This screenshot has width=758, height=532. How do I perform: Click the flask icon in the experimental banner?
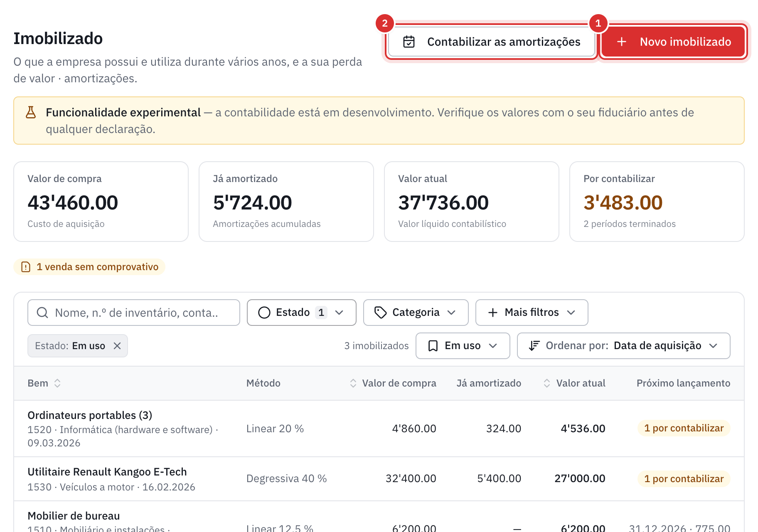click(31, 113)
